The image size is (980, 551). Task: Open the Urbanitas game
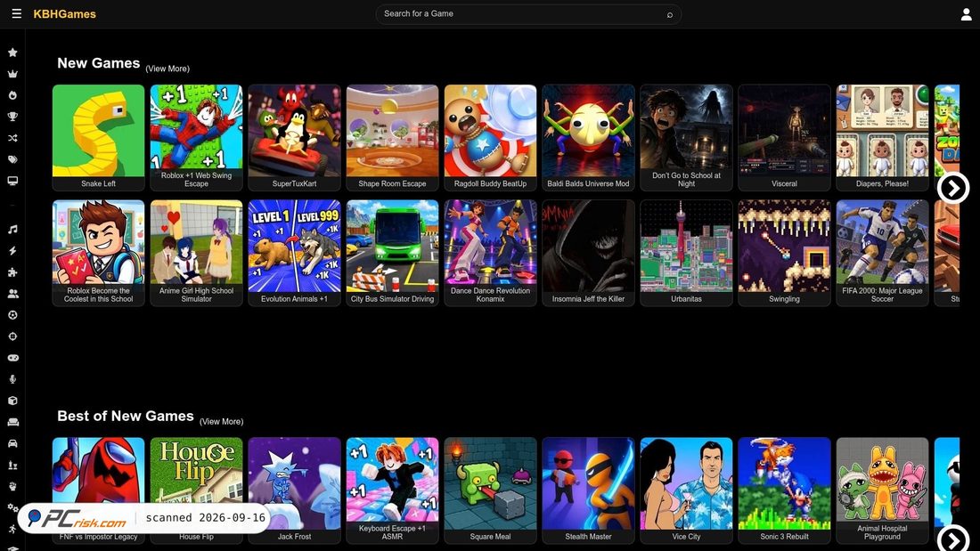coord(686,253)
